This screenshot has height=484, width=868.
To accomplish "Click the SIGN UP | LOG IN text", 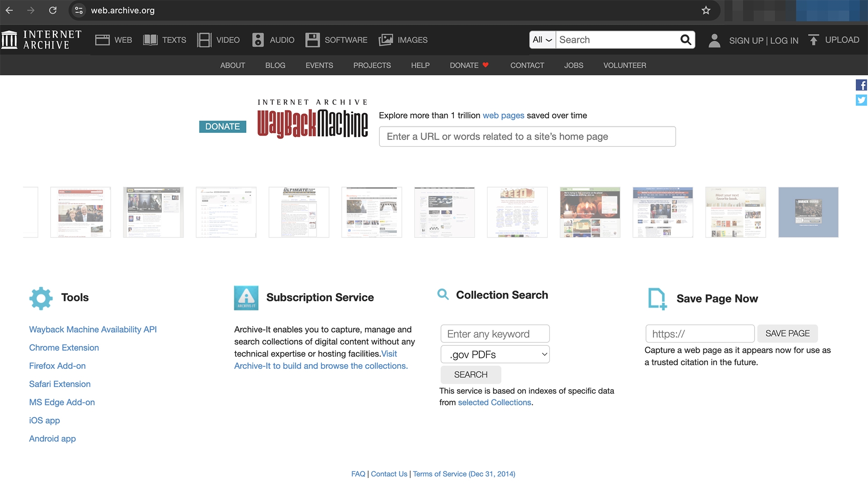I will [x=764, y=40].
